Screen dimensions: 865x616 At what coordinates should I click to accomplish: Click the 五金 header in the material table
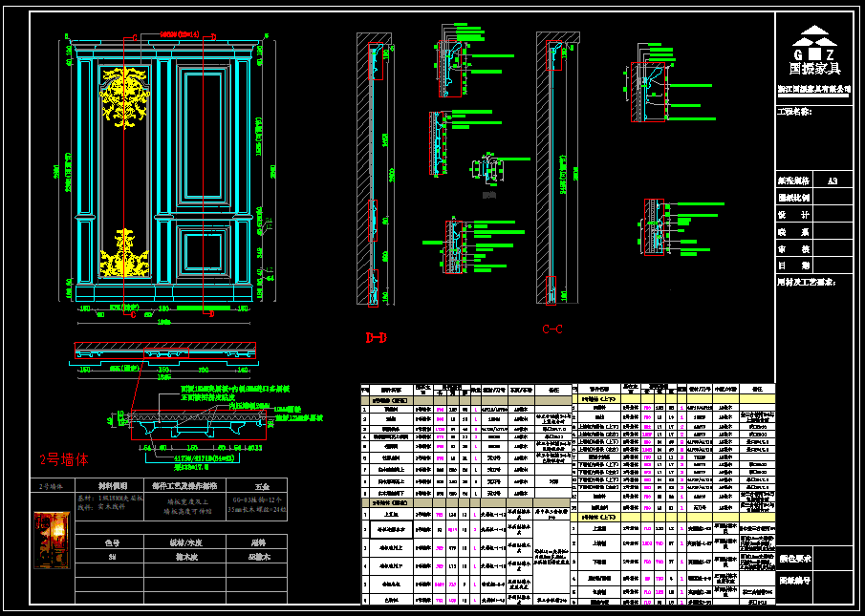click(x=249, y=486)
